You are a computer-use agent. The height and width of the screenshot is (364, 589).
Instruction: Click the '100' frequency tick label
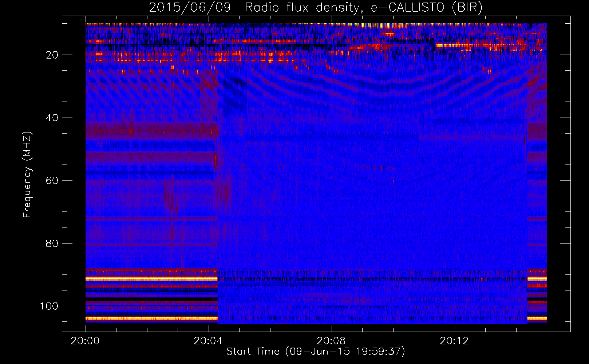[49, 306]
